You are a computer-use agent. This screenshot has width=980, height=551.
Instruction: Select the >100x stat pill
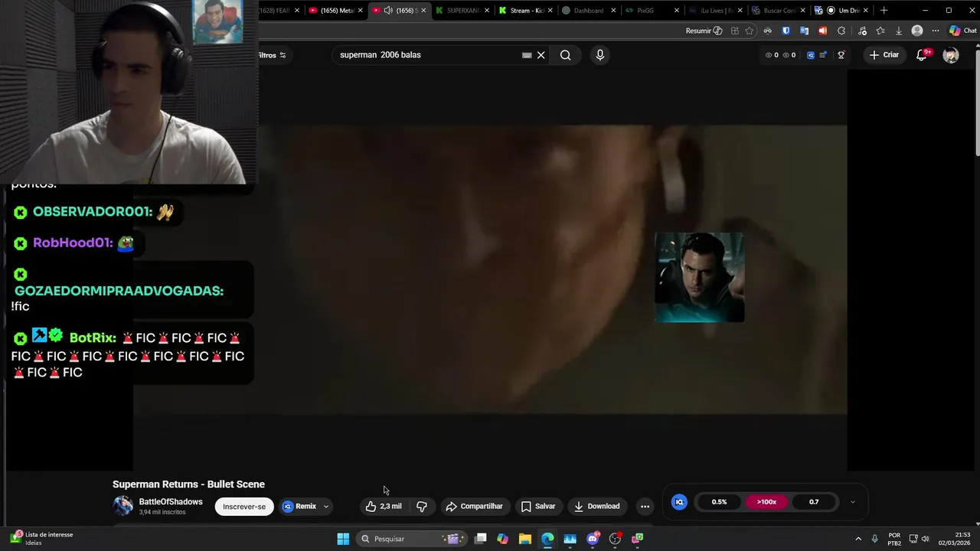click(x=766, y=502)
